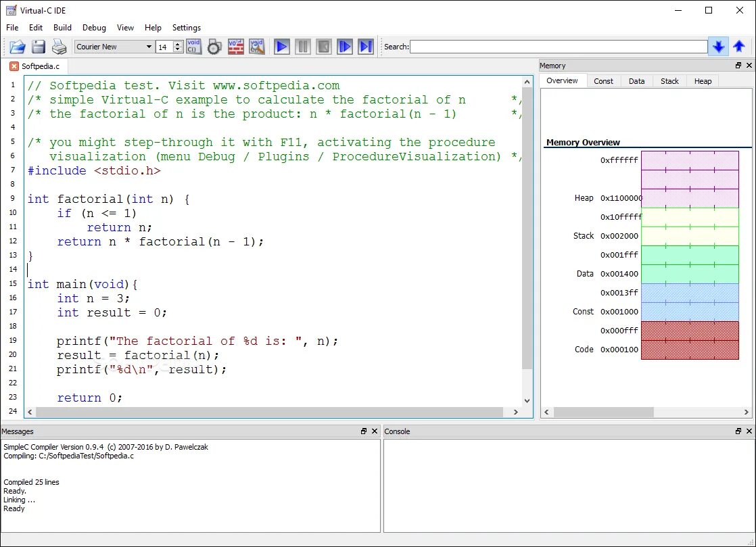Switch to the Const memory tab
This screenshot has height=547, width=756.
pyautogui.click(x=604, y=81)
